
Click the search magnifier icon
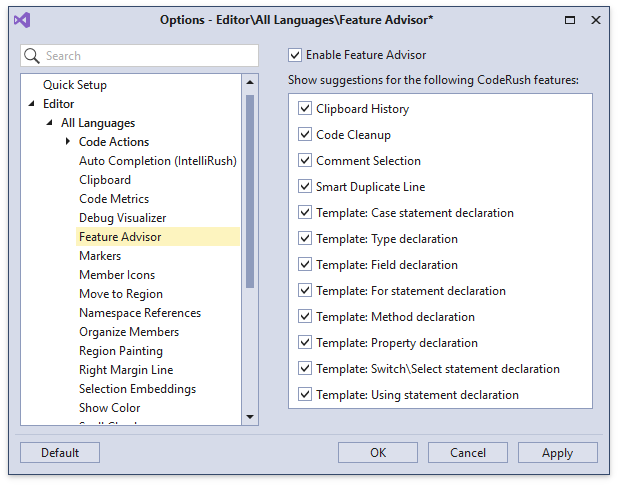tap(32, 56)
